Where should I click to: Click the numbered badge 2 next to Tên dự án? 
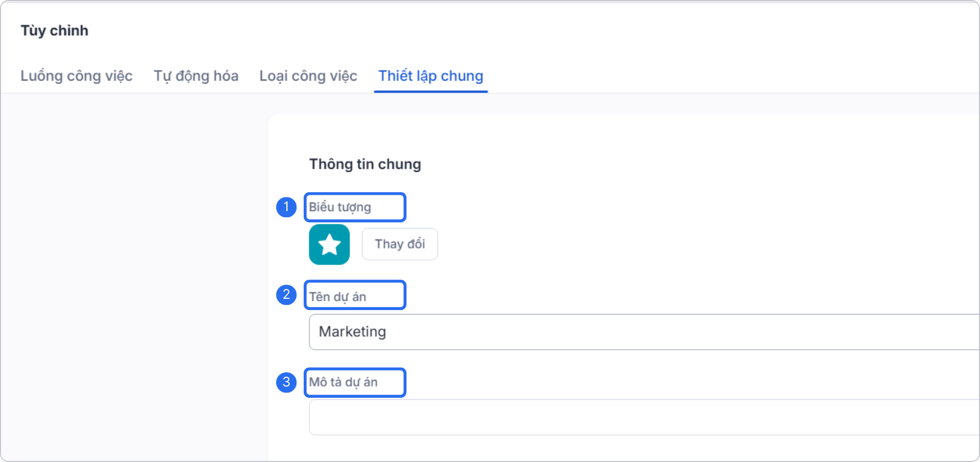coord(287,295)
